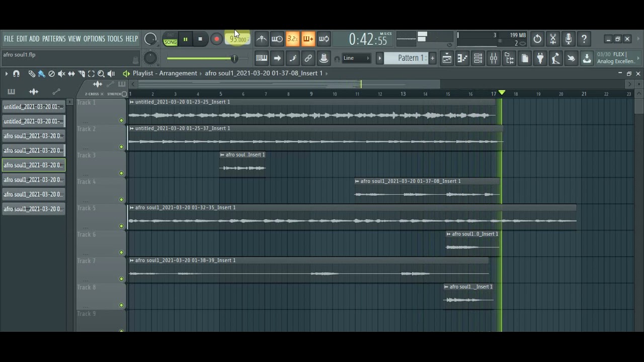The image size is (644, 362).
Task: Select the playlist Mute tool
Action: click(61, 74)
